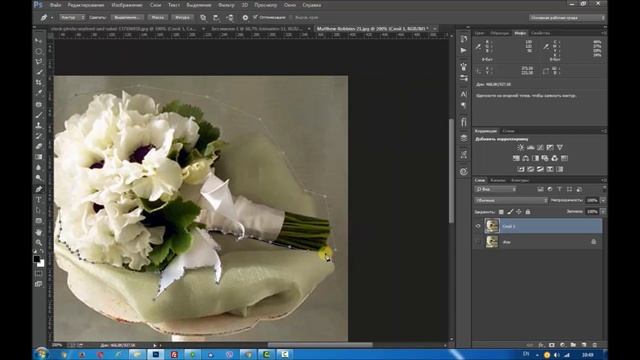Add a Levels adjustment
The height and width of the screenshot is (360, 640).
coord(531,147)
